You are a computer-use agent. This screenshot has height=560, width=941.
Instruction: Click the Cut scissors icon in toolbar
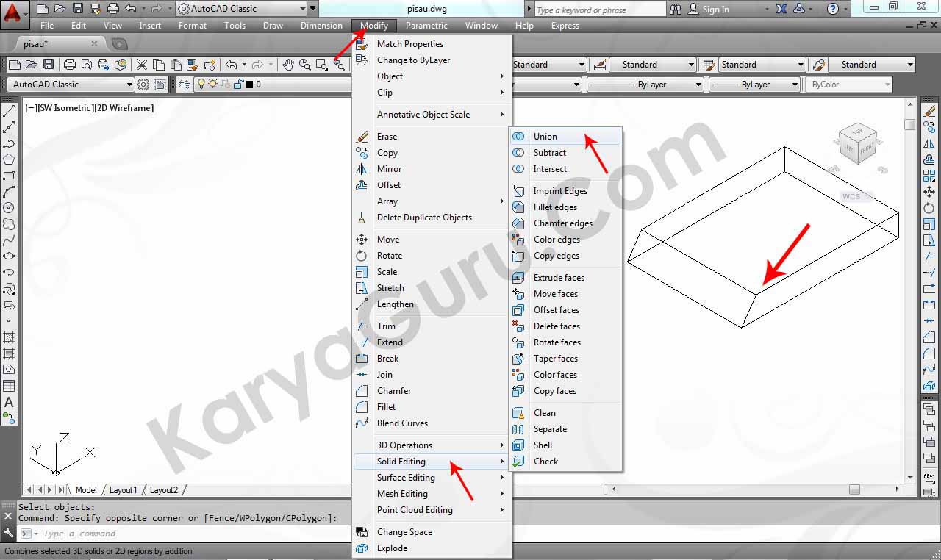(x=142, y=65)
